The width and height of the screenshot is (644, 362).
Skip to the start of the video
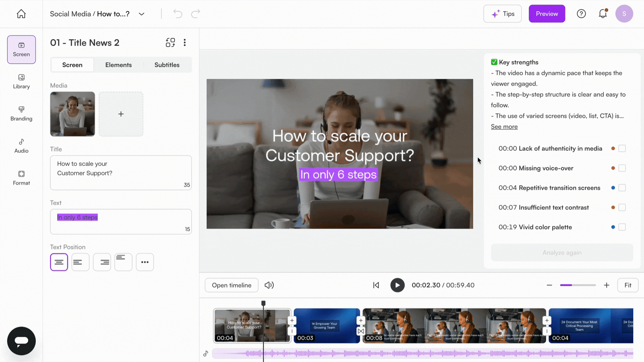376,285
